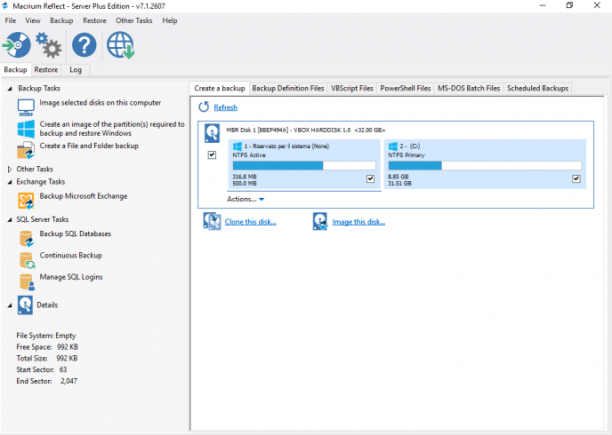Click the Clone this disk... link
The image size is (612, 435).
251,222
